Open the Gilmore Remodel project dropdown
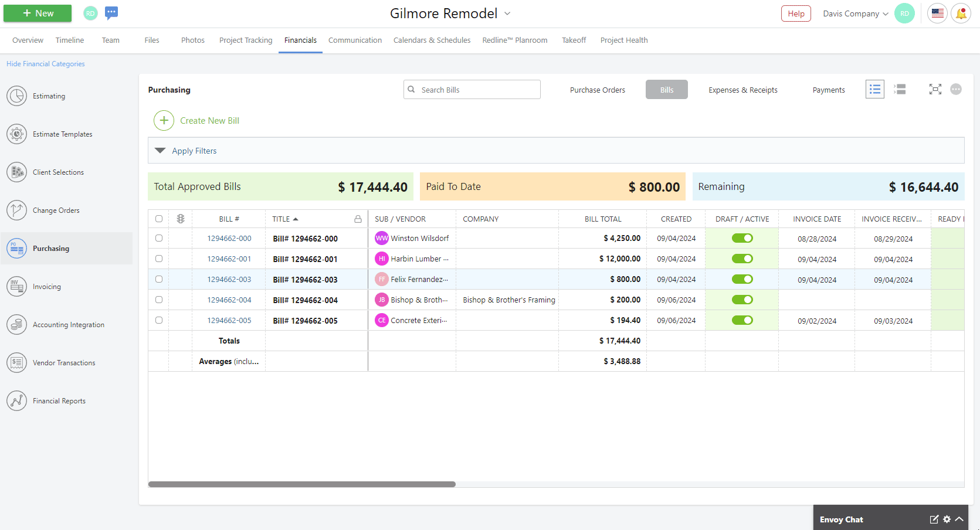This screenshot has height=530, width=980. [507, 13]
